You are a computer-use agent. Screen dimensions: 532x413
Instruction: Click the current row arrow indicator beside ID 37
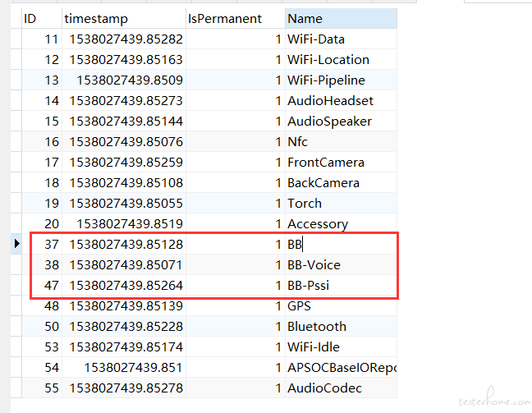pyautogui.click(x=16, y=244)
